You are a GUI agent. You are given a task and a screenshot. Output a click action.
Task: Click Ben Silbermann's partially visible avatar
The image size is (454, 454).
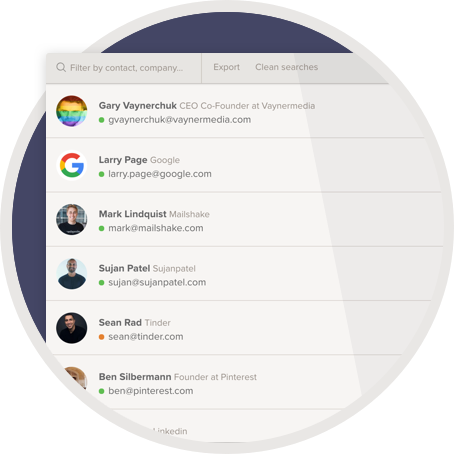click(75, 378)
